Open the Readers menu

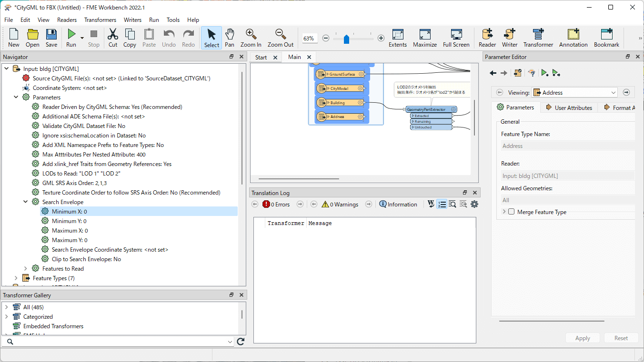(x=67, y=20)
